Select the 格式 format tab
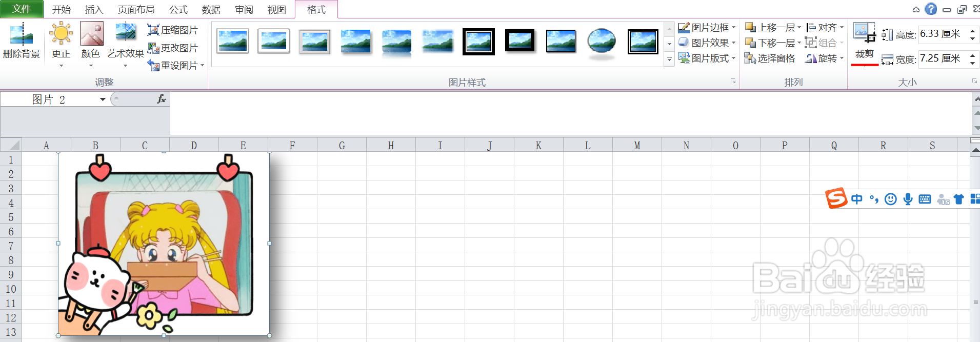This screenshot has height=342, width=980. coord(316,10)
